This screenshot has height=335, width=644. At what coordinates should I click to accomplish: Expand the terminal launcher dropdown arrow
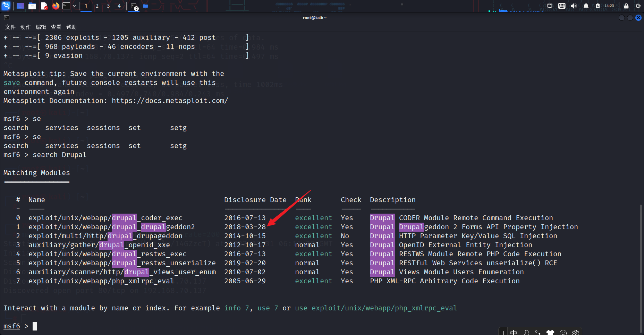pos(74,6)
